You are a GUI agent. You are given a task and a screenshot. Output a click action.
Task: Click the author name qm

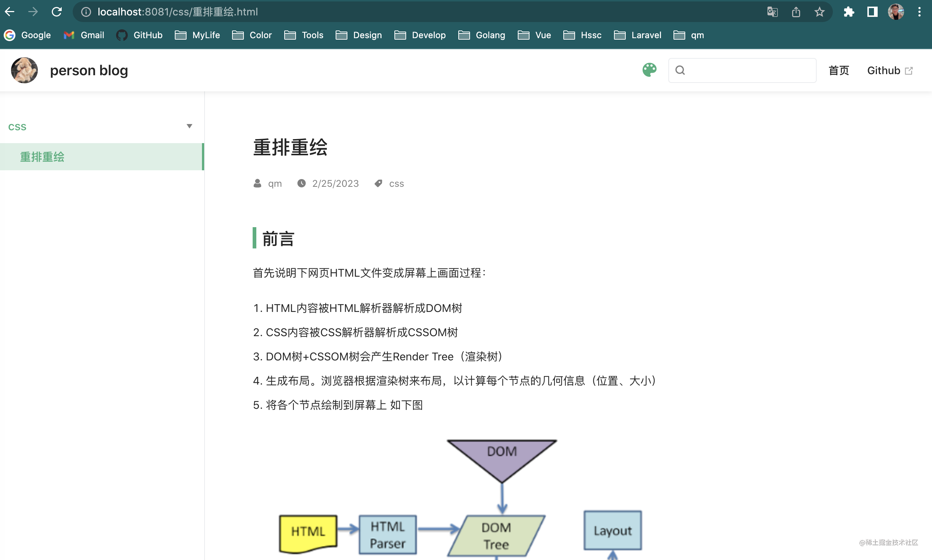pos(275,183)
